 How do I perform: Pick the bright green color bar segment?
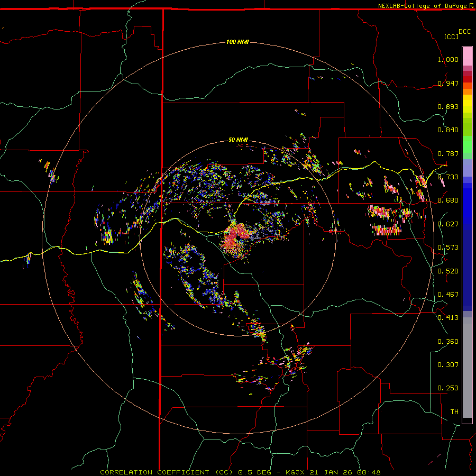(467, 144)
